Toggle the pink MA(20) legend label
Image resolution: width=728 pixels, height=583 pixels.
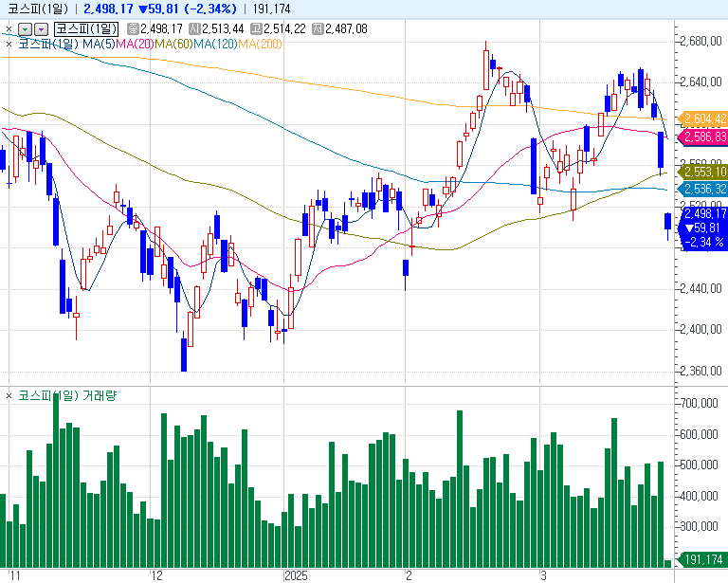tap(135, 44)
